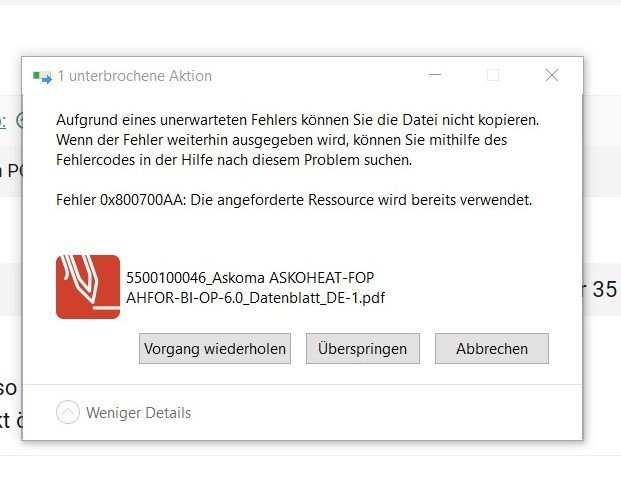Minimize the interrupted action dialog

click(x=434, y=75)
